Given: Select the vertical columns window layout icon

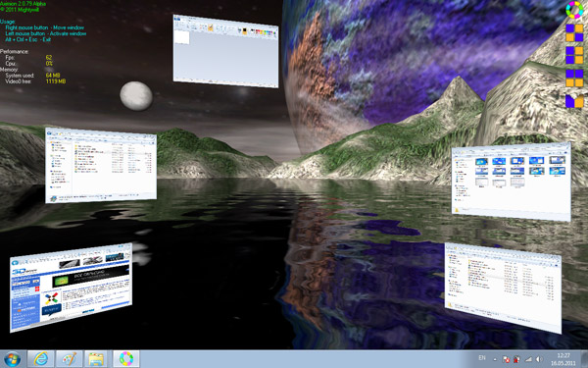Looking at the screenshot, I should (x=574, y=55).
